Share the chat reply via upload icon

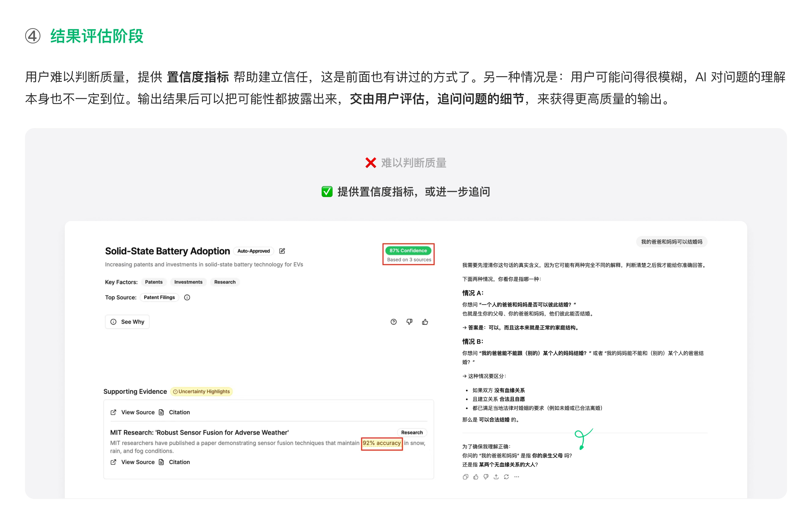[x=496, y=477]
